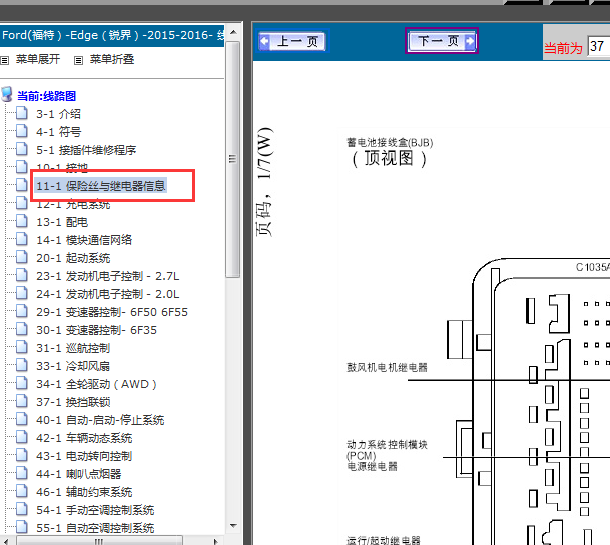
Task: Open 20-1 起动系统
Action: 73,258
